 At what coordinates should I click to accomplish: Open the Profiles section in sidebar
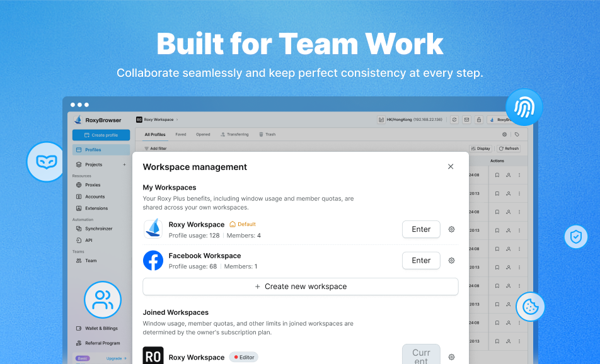[101, 150]
